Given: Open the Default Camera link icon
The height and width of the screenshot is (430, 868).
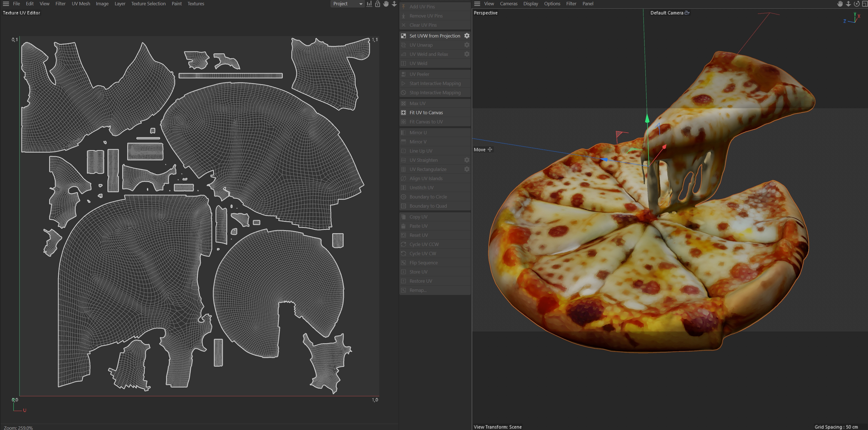Looking at the screenshot, I should pos(687,13).
